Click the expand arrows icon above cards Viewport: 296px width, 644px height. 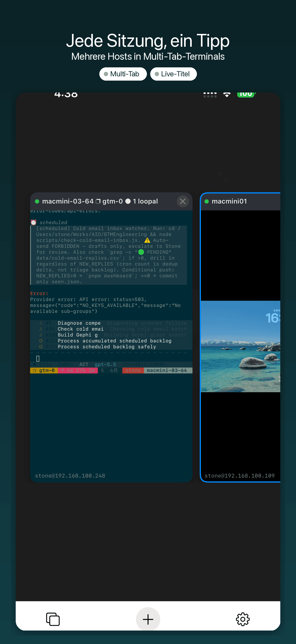(223, 176)
